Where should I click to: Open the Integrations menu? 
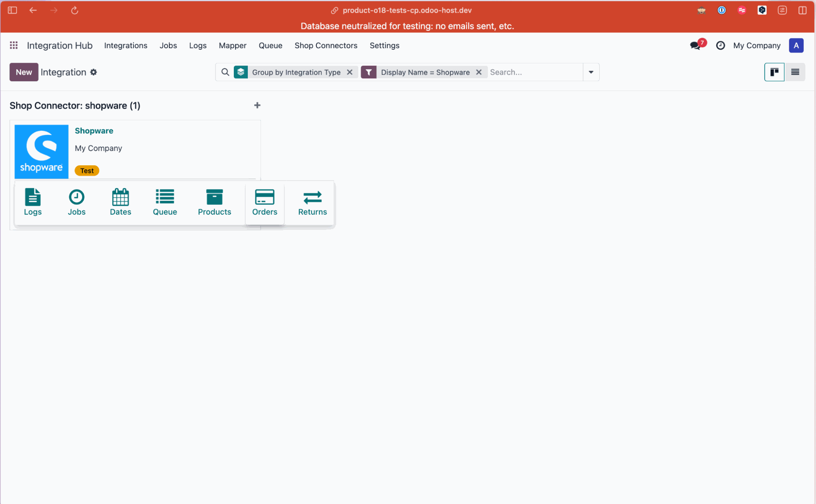[x=125, y=45]
